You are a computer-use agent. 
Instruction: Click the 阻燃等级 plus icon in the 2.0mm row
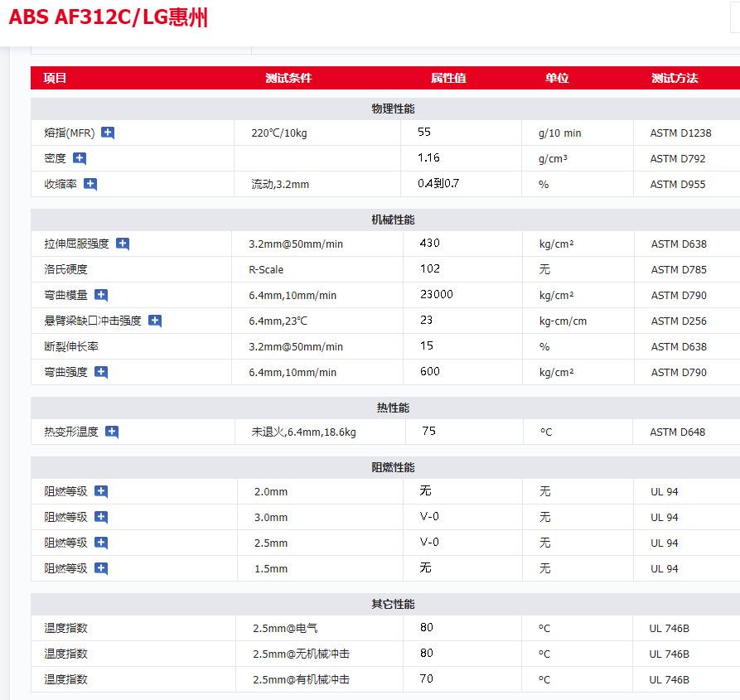click(x=101, y=491)
